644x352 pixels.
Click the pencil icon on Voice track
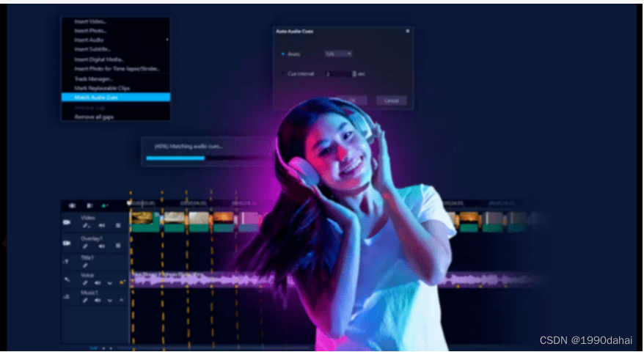coord(85,283)
